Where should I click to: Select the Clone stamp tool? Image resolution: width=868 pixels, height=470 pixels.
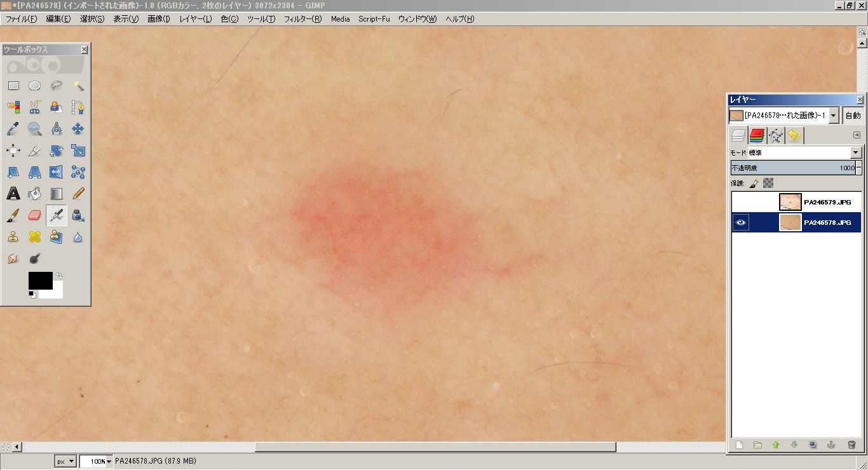tap(13, 237)
